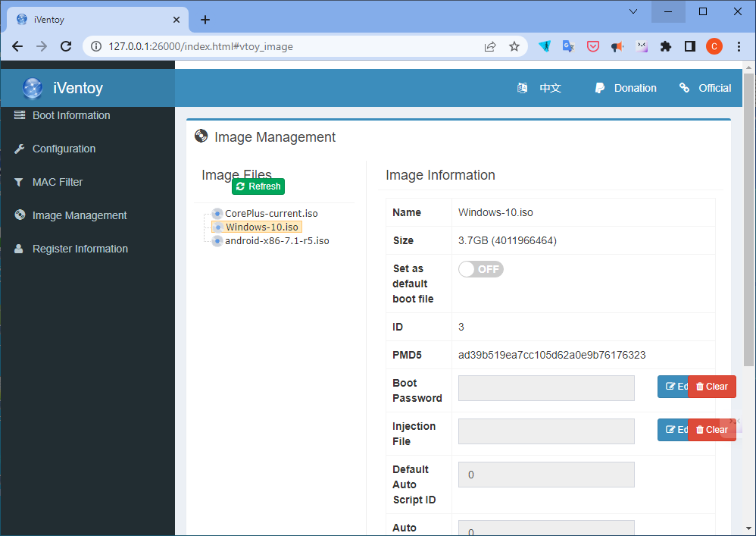Open the blue bird extension icon
Viewport: 756px width, 536px height.
tap(545, 46)
